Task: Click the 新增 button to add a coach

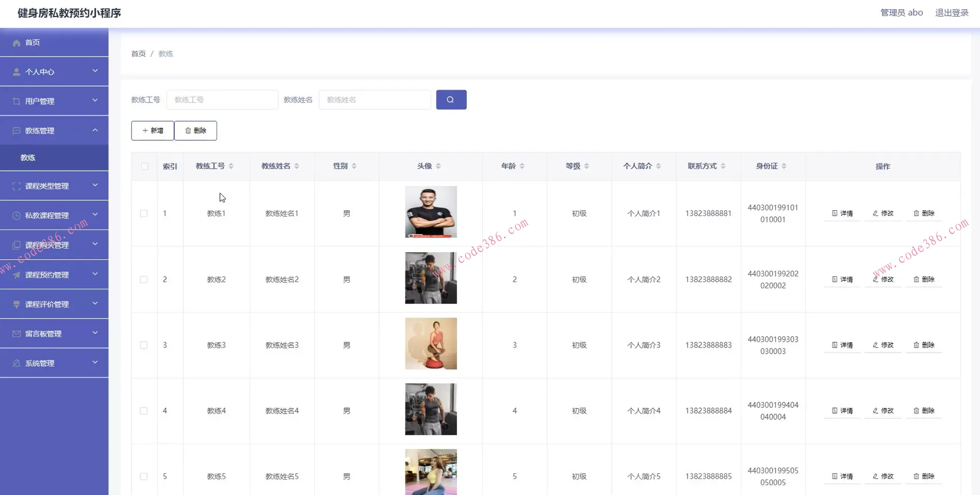Action: pos(152,130)
